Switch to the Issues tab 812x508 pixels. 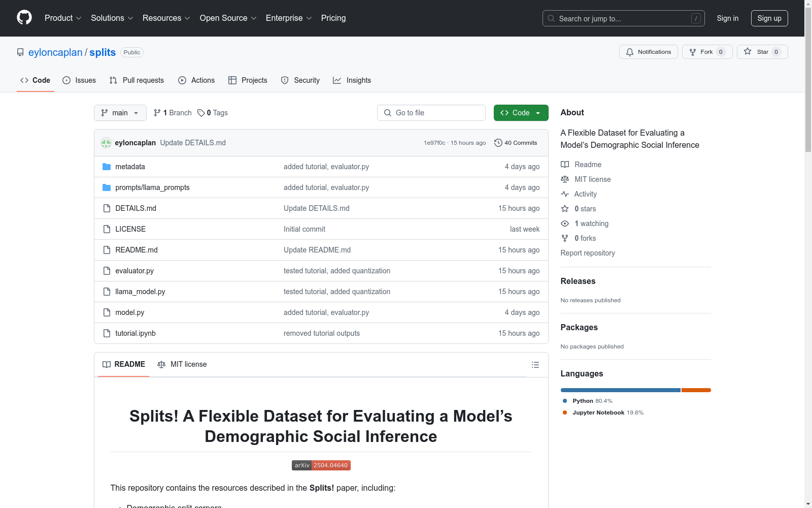pos(79,80)
